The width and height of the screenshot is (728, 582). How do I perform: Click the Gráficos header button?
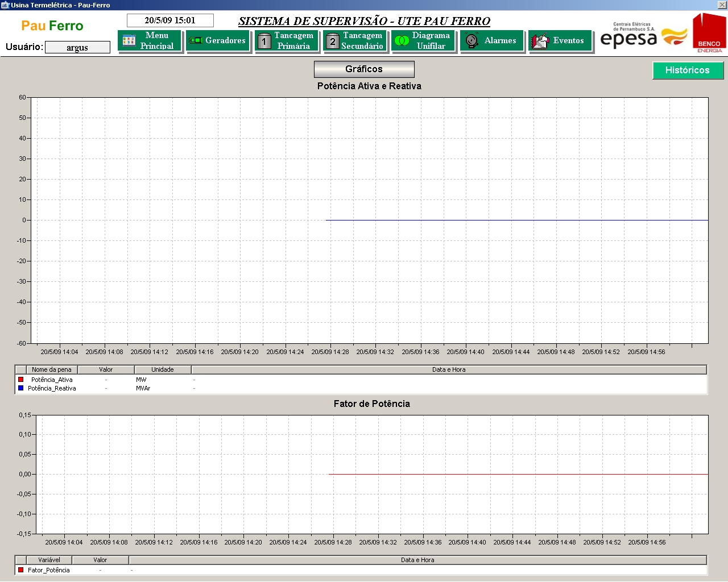coord(364,69)
